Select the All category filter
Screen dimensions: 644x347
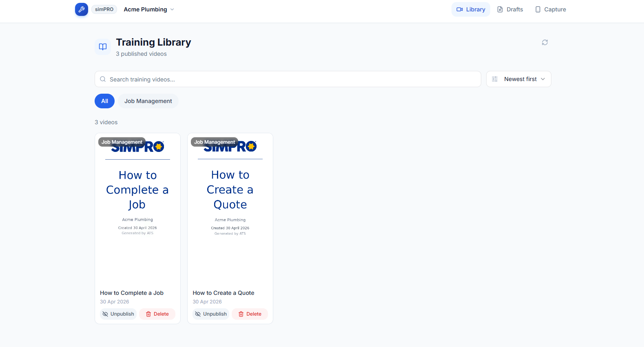pos(104,101)
